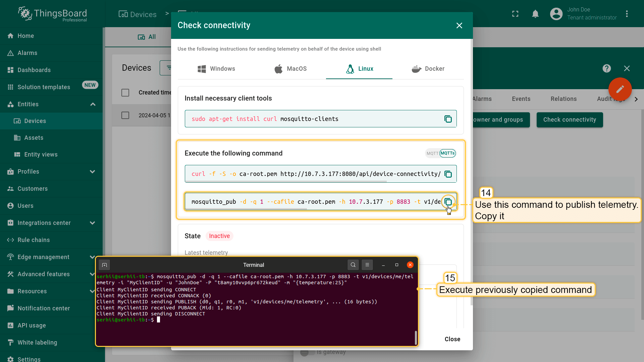Toggle fullscreen mode icon
The height and width of the screenshot is (362, 644).
click(x=515, y=14)
